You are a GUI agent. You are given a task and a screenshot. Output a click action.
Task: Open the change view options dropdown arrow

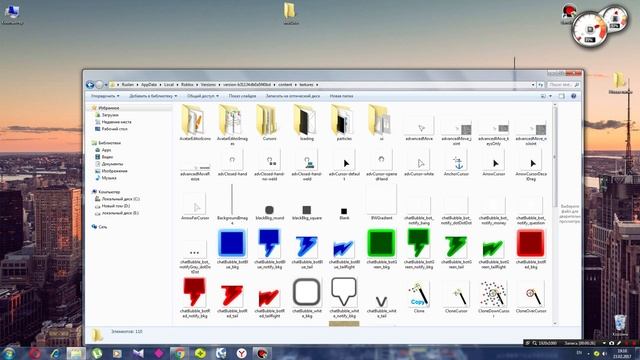point(551,96)
